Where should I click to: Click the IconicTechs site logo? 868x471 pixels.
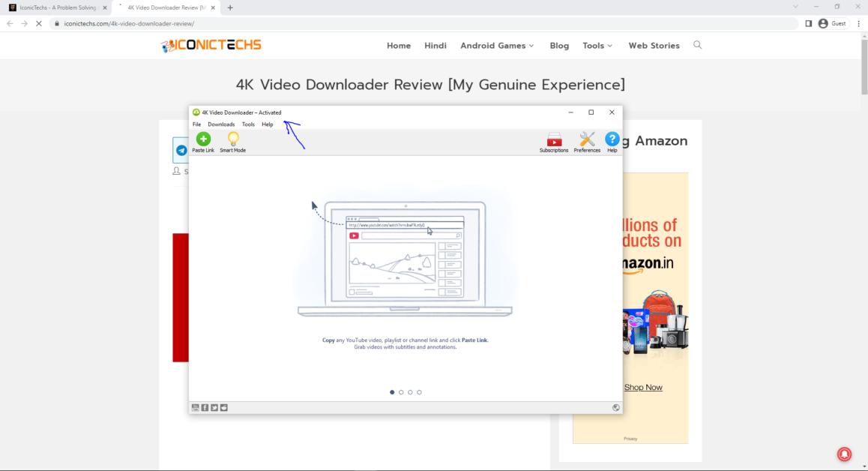pyautogui.click(x=211, y=46)
